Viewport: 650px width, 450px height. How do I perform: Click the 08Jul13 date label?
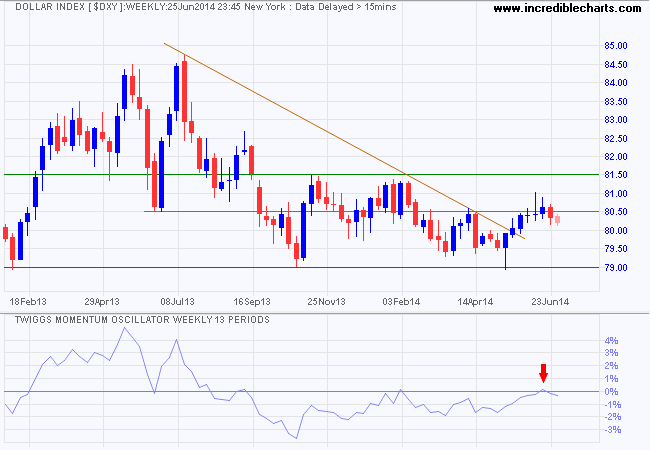click(x=177, y=302)
